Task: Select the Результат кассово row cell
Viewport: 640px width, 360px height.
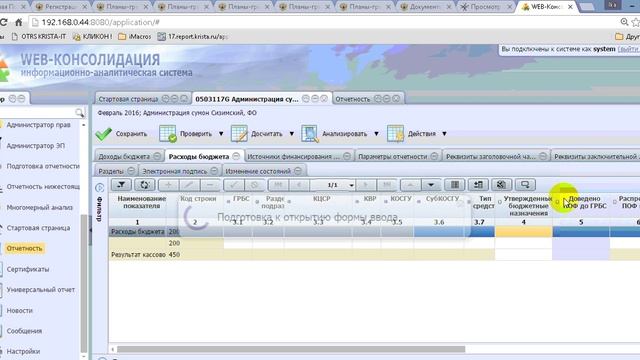Action: [138, 255]
